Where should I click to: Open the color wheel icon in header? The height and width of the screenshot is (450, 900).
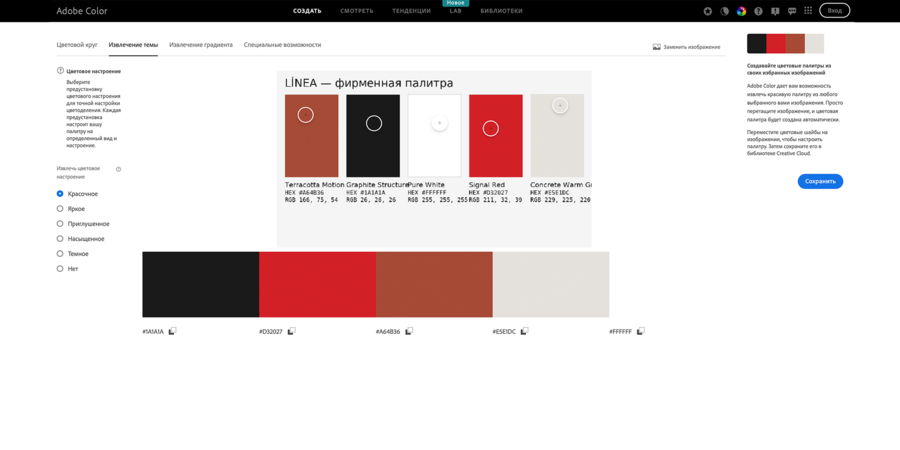tap(742, 11)
